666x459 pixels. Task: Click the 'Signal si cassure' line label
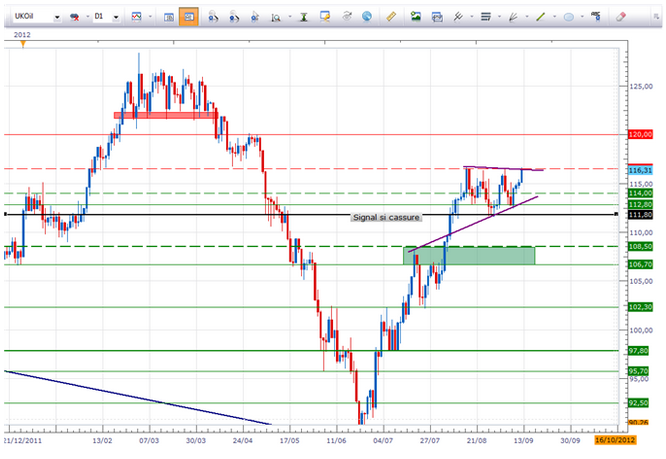pyautogui.click(x=386, y=216)
